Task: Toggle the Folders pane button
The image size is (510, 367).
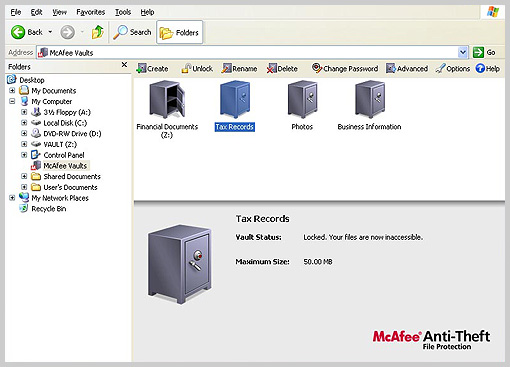Action: [179, 32]
